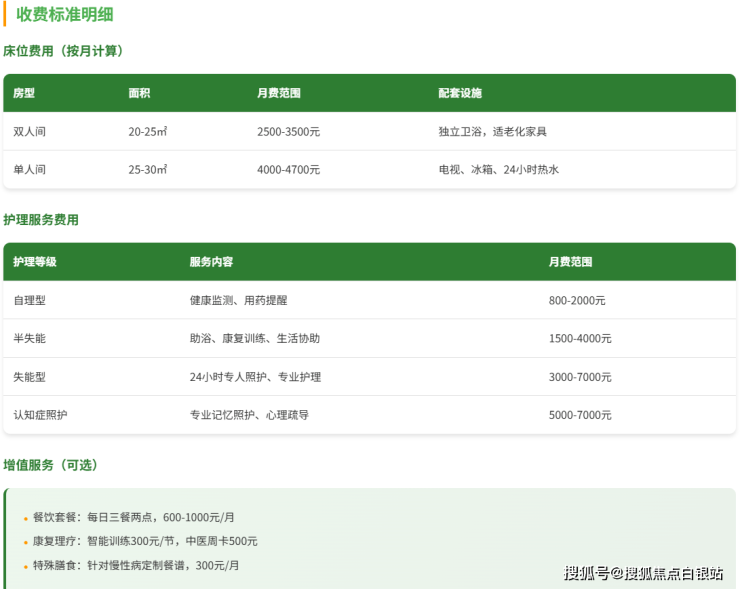Select the 护理等级 column header
This screenshot has width=740, height=589.
pos(35,262)
